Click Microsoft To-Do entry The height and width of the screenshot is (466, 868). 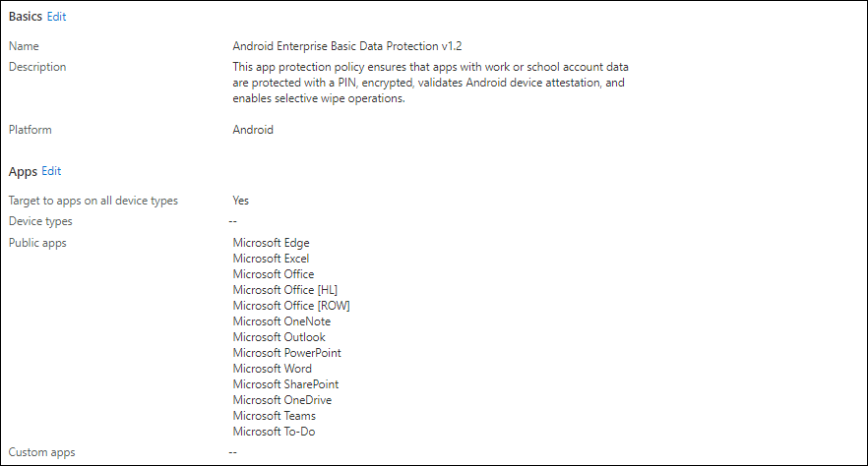click(x=274, y=432)
